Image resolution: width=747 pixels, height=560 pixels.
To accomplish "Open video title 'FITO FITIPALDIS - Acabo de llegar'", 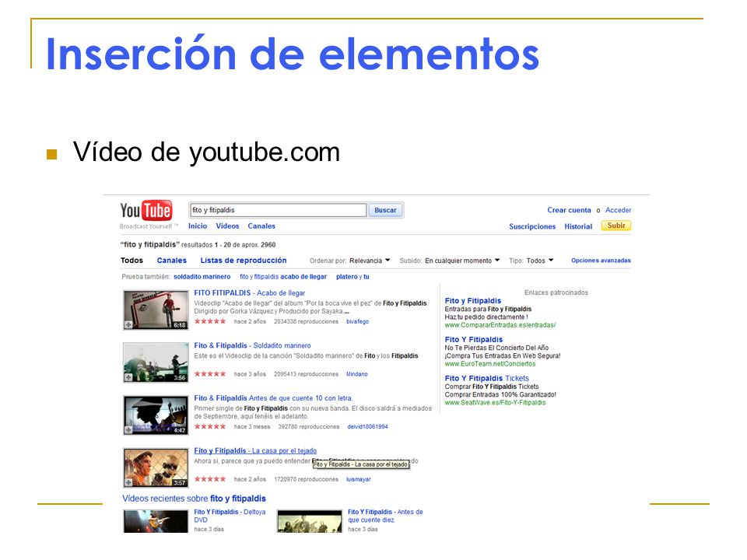I will tap(250, 293).
